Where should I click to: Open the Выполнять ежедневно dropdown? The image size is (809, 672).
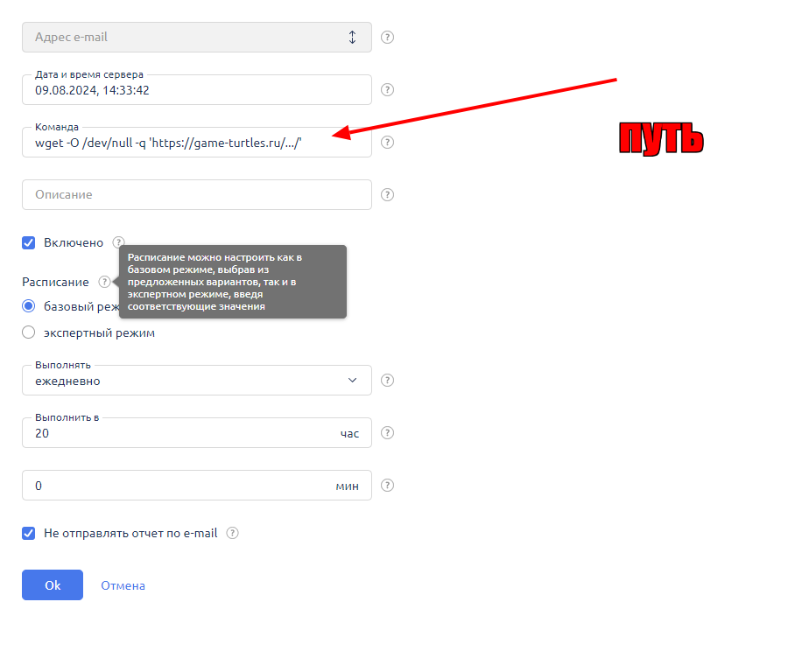[196, 381]
